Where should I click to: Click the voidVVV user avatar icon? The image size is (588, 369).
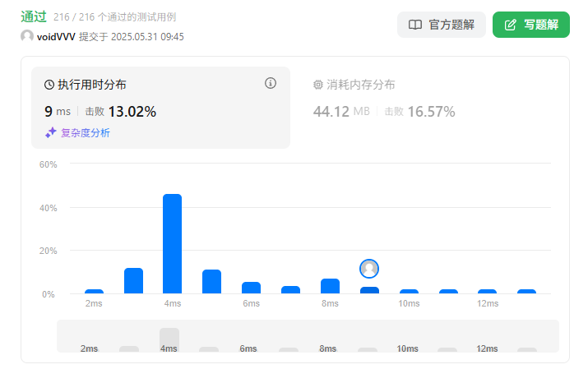[27, 37]
